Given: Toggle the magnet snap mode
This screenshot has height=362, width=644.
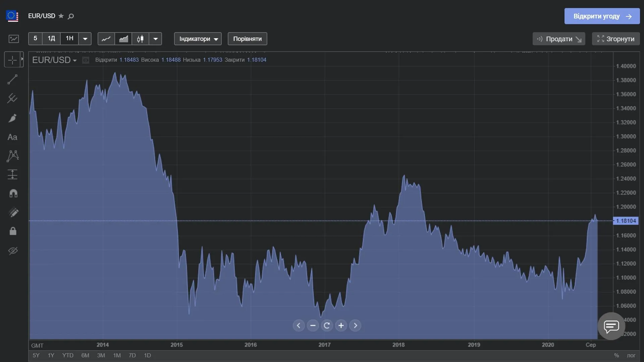Looking at the screenshot, I should click(x=13, y=193).
